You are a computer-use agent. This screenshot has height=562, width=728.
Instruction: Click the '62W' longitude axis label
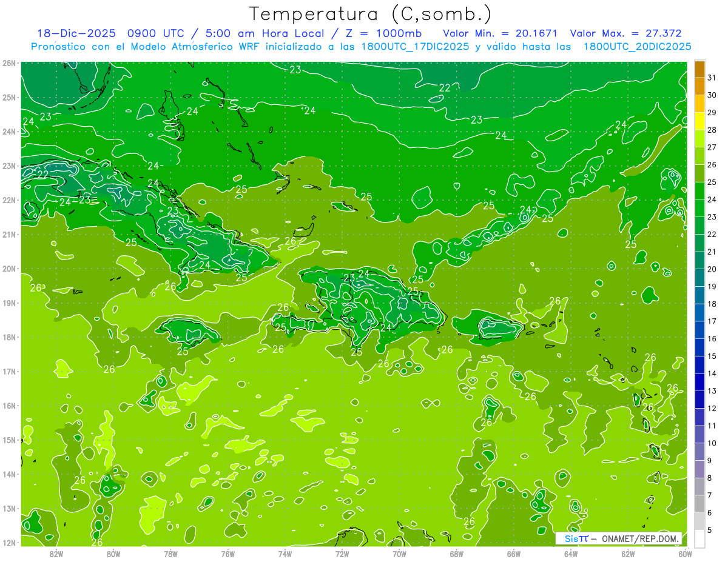(629, 554)
